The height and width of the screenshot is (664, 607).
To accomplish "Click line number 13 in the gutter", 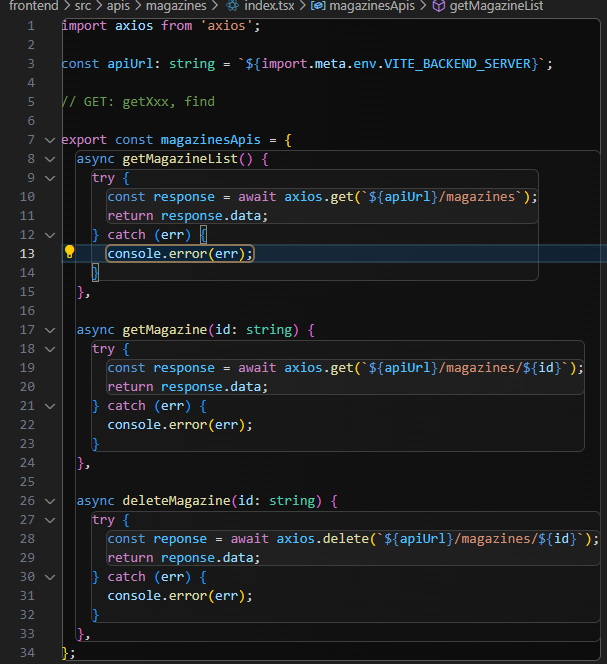I will (27, 254).
